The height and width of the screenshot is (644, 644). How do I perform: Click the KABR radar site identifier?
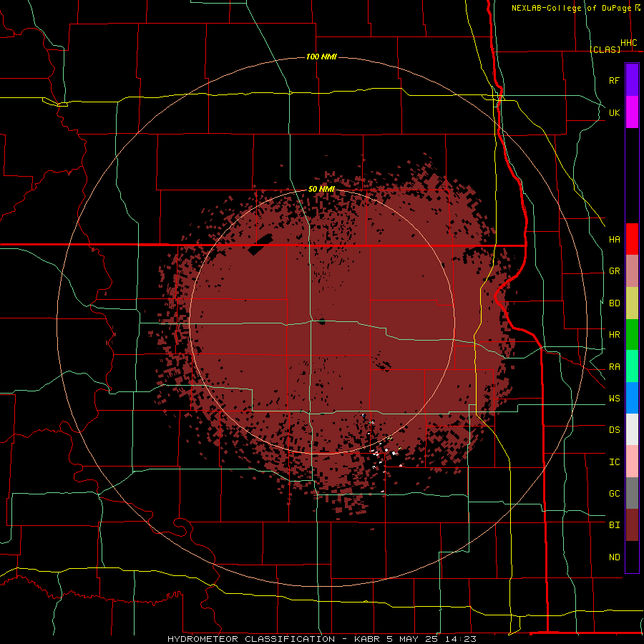pos(368,639)
